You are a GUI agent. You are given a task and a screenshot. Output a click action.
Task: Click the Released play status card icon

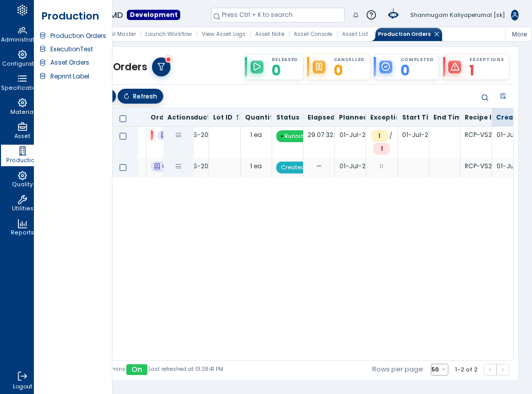(257, 67)
